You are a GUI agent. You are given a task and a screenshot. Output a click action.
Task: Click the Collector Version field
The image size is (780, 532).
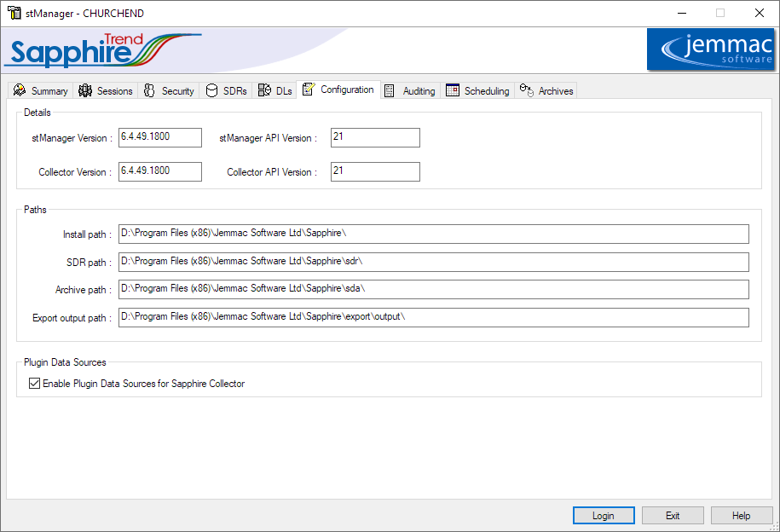[x=160, y=171]
